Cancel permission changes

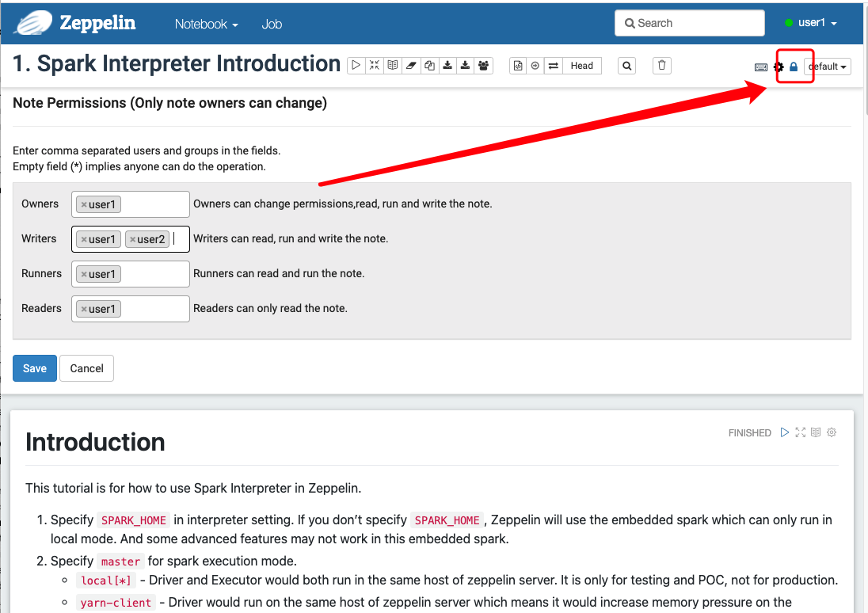[x=86, y=368]
